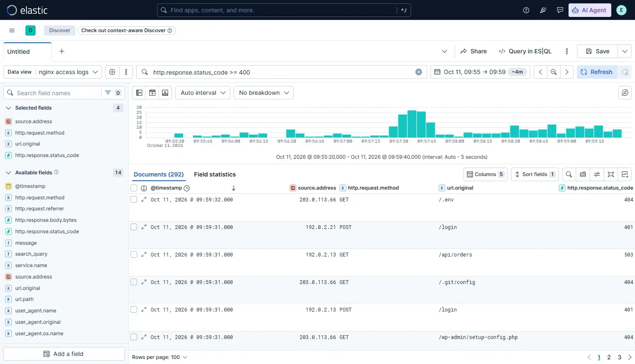This screenshot has height=364, width=635.
Task: Open the chart inspect options icon at right
Action: point(625,93)
